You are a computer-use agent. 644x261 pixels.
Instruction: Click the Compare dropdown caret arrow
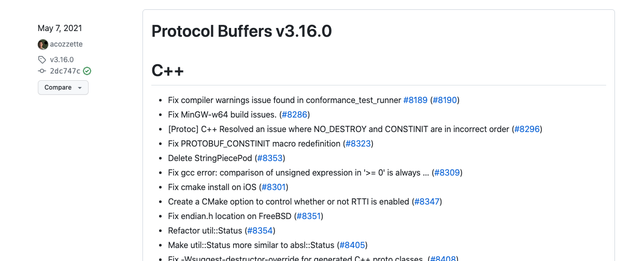click(79, 88)
